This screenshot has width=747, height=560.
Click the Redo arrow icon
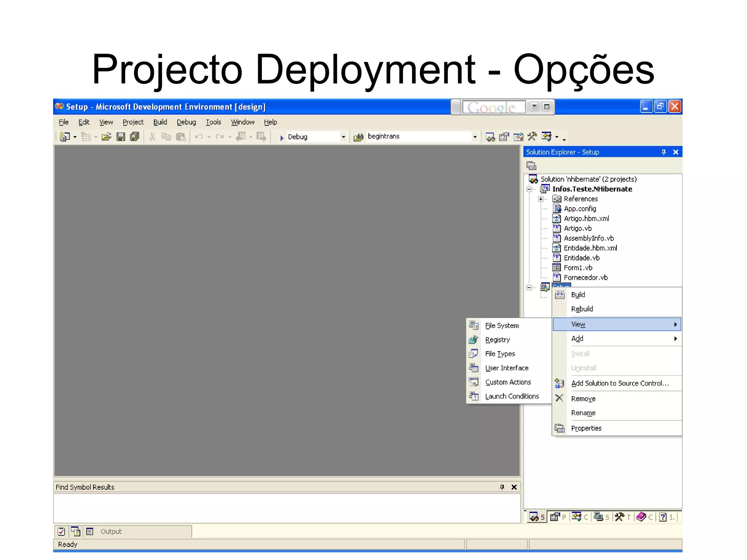(x=220, y=137)
